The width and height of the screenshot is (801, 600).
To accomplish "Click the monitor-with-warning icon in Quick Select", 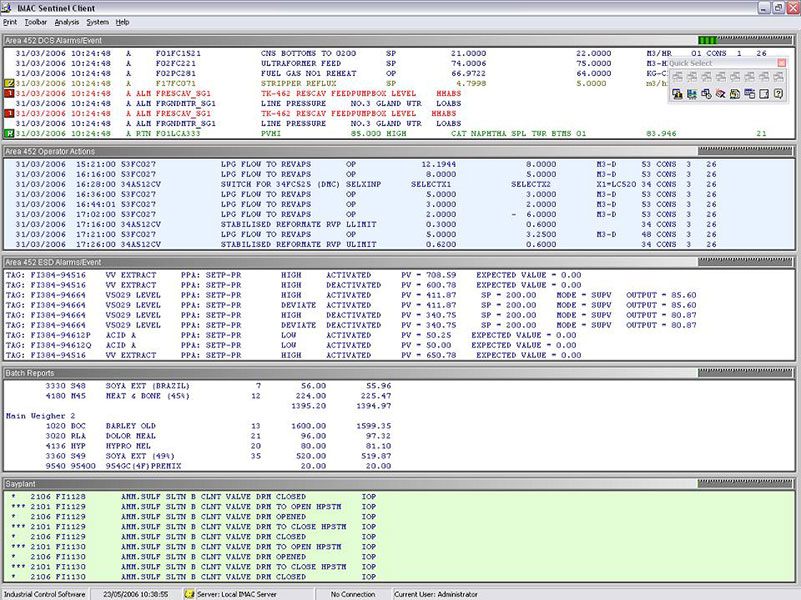I will pyautogui.click(x=677, y=94).
